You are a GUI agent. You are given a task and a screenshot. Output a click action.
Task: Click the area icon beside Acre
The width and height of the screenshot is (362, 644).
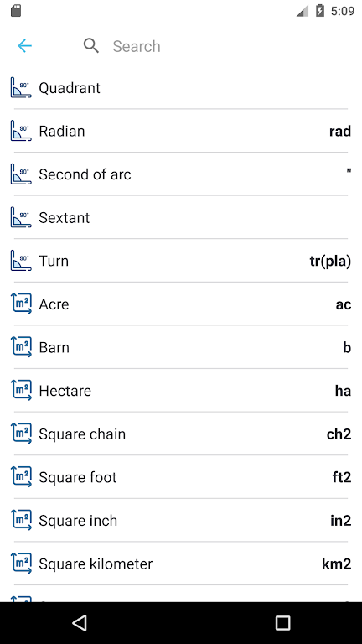(21, 304)
